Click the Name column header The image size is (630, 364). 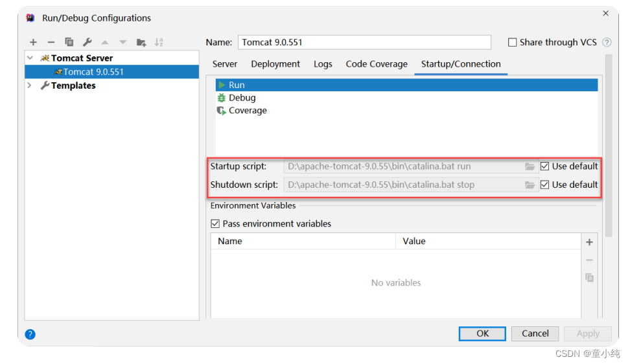[303, 241]
